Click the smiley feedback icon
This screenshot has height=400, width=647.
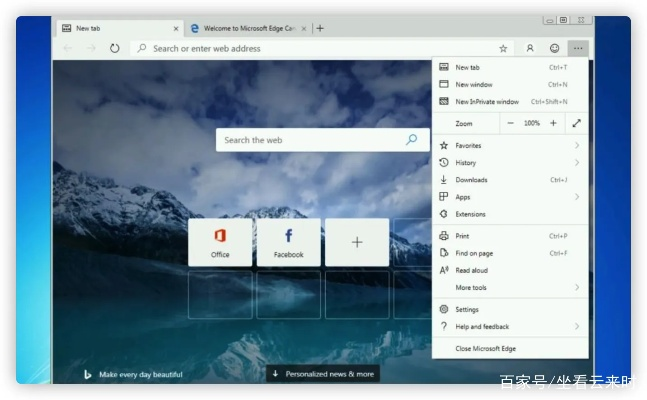554,48
